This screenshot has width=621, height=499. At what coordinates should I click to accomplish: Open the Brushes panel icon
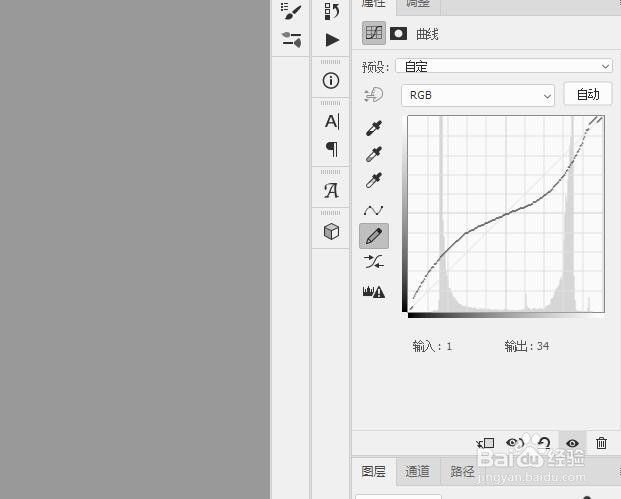(x=291, y=11)
